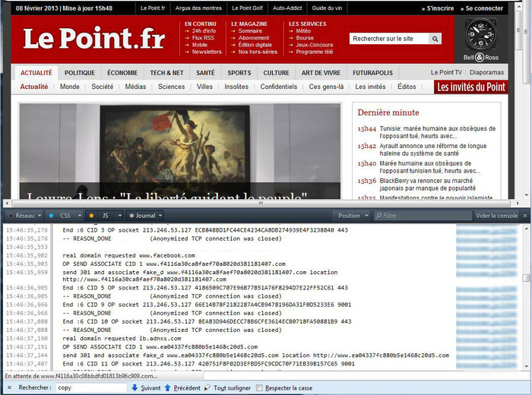Open the BlackBerry marché japonais headline
Viewport: 532px width, 395px height.
427,185
